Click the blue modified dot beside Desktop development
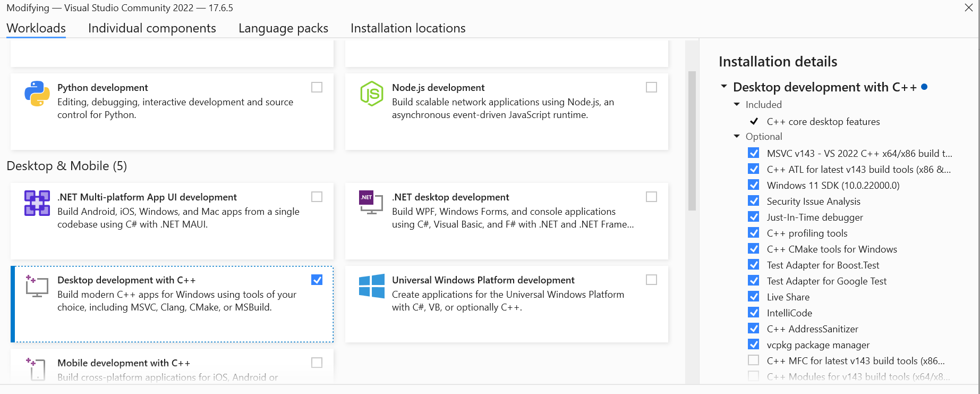 pos(924,87)
